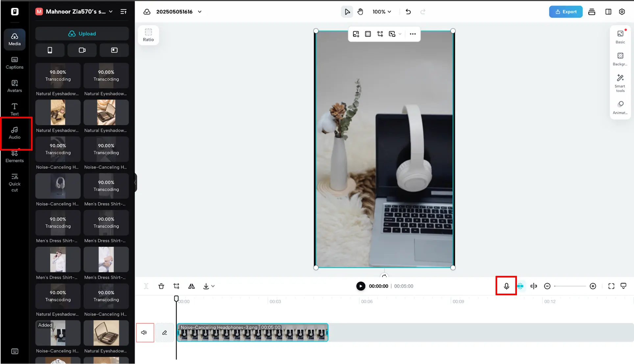Open the Ratio canvas setting
Viewport: 634px width, 364px height.
[x=148, y=35]
